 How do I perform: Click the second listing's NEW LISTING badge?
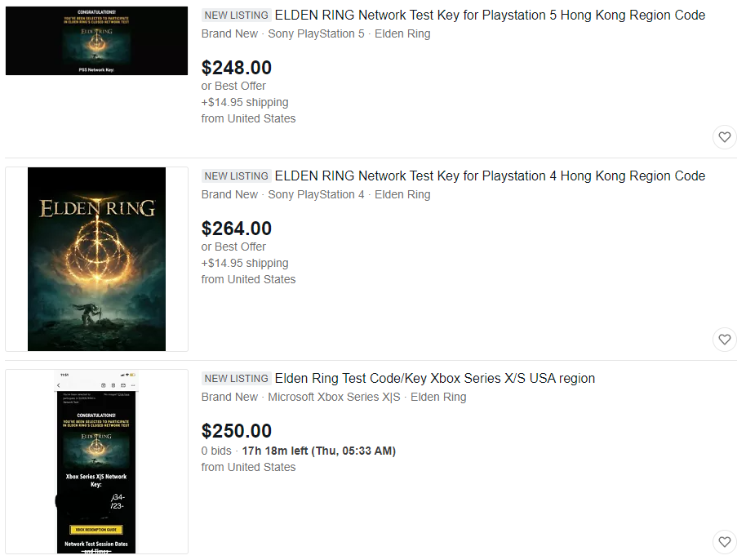(237, 176)
